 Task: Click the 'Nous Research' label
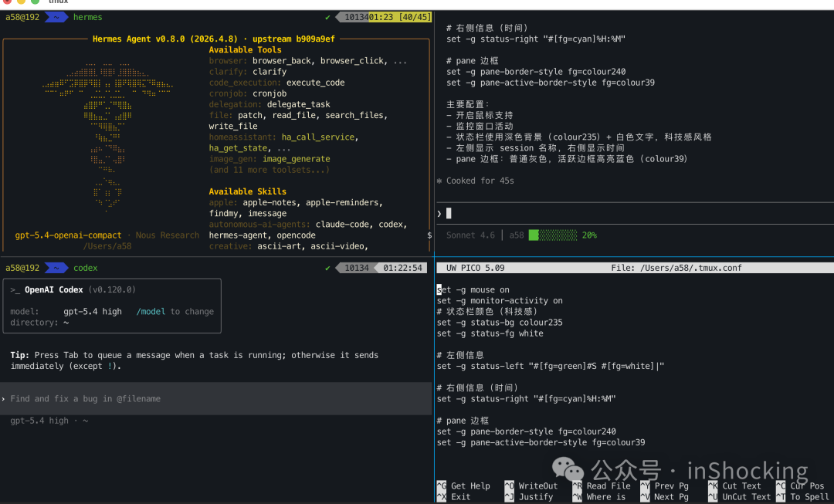point(168,235)
